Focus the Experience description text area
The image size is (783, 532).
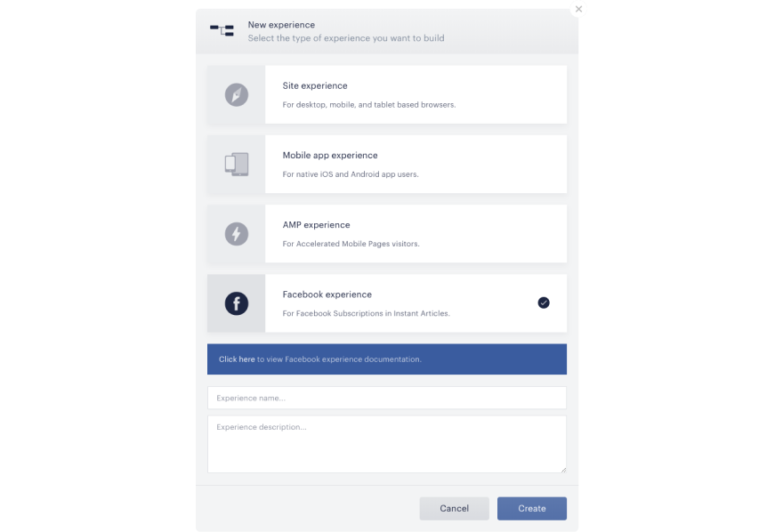(387, 444)
